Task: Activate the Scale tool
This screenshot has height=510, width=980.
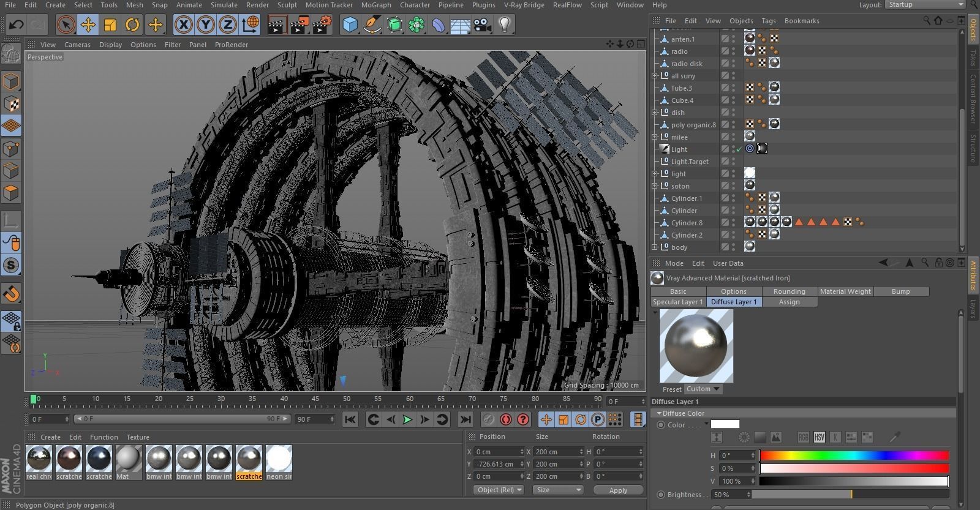Action: pos(110,25)
